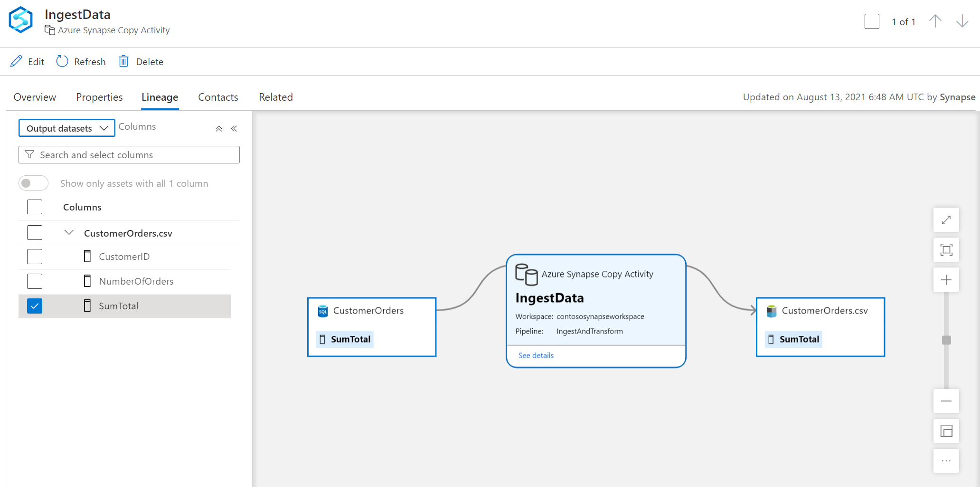
Task: Click the column icon beside SumTotal in list
Action: tap(87, 306)
